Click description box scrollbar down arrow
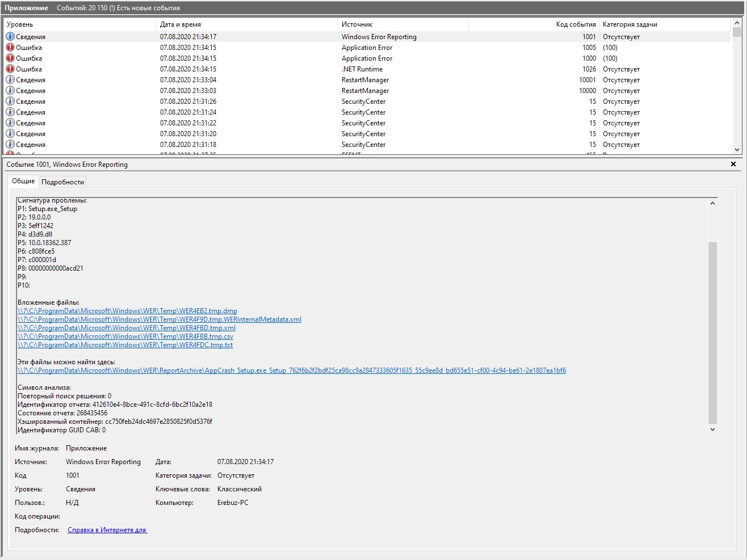Image resolution: width=747 pixels, height=560 pixels. pos(713,430)
